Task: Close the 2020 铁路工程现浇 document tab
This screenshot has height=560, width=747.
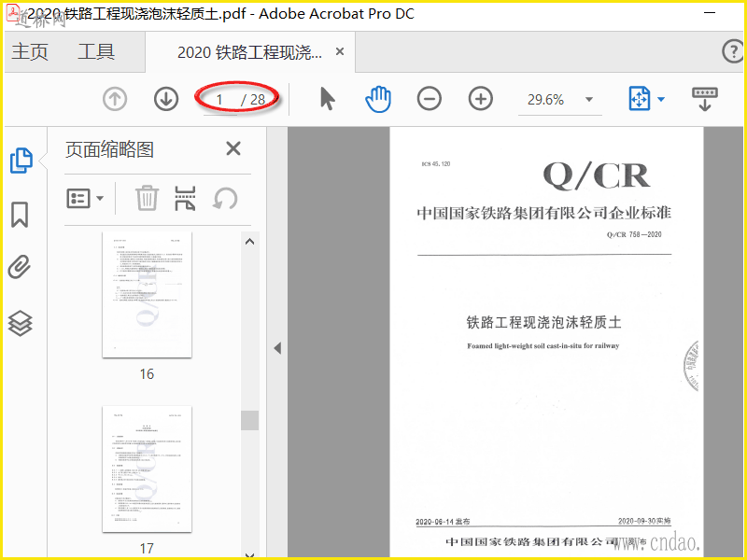Action: point(340,51)
